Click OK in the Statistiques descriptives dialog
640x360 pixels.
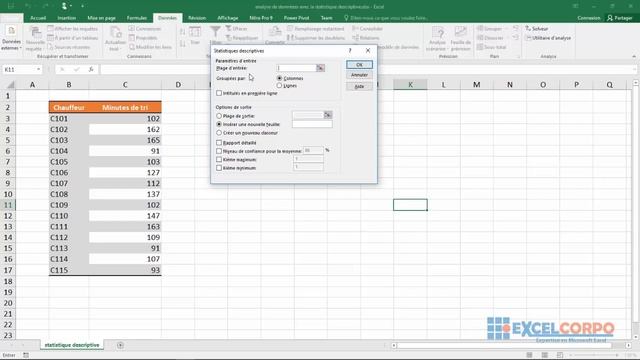(x=359, y=65)
